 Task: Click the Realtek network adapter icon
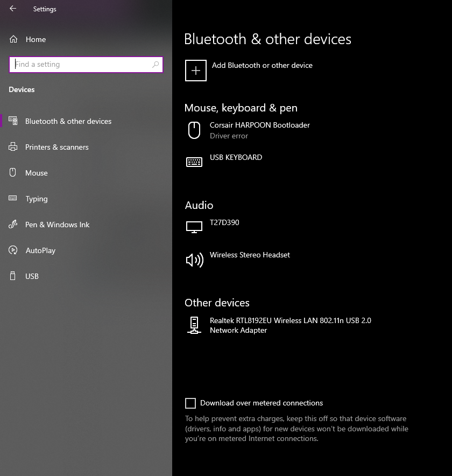(194, 325)
